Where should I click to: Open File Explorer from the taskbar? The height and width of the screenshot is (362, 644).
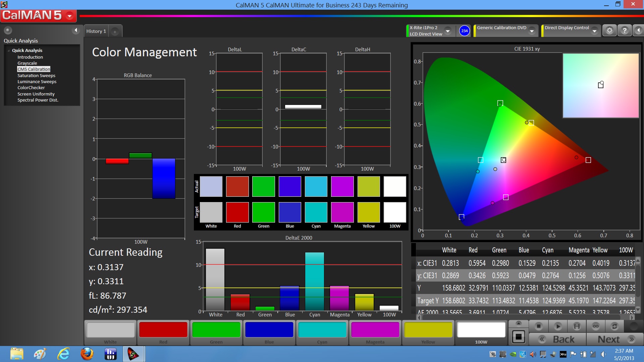point(17,354)
